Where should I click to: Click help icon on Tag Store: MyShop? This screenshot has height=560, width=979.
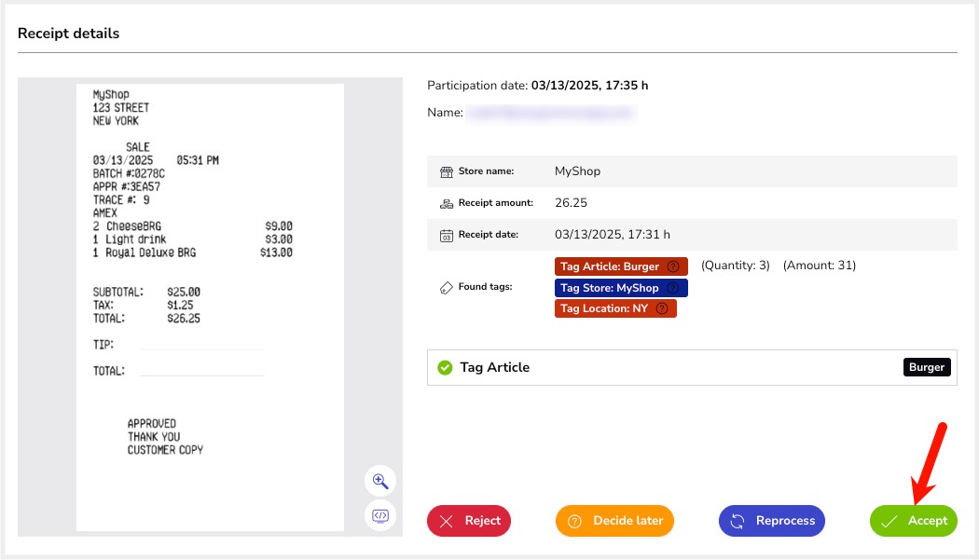point(673,288)
